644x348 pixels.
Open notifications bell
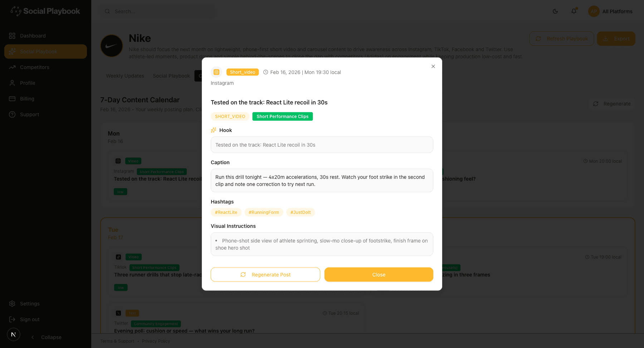[574, 11]
